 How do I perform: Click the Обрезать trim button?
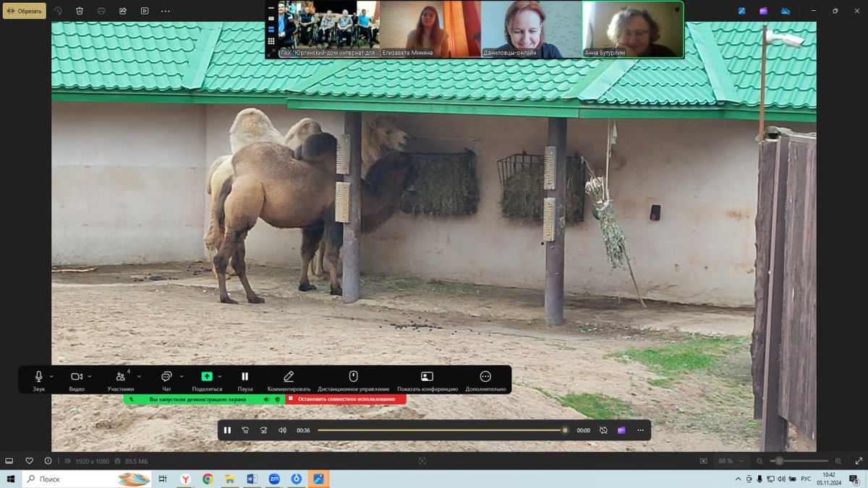point(25,11)
